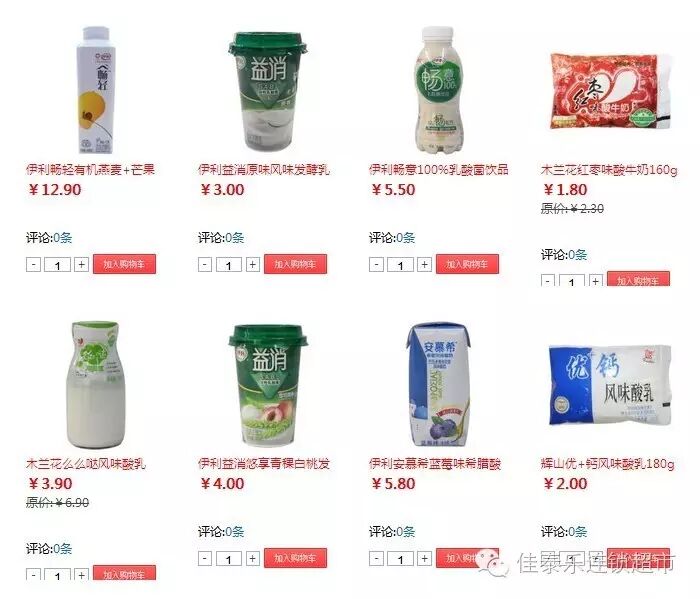Click the 辉山优+钙风味酸乳 package image
The width and height of the screenshot is (700, 599).
pyautogui.click(x=610, y=386)
